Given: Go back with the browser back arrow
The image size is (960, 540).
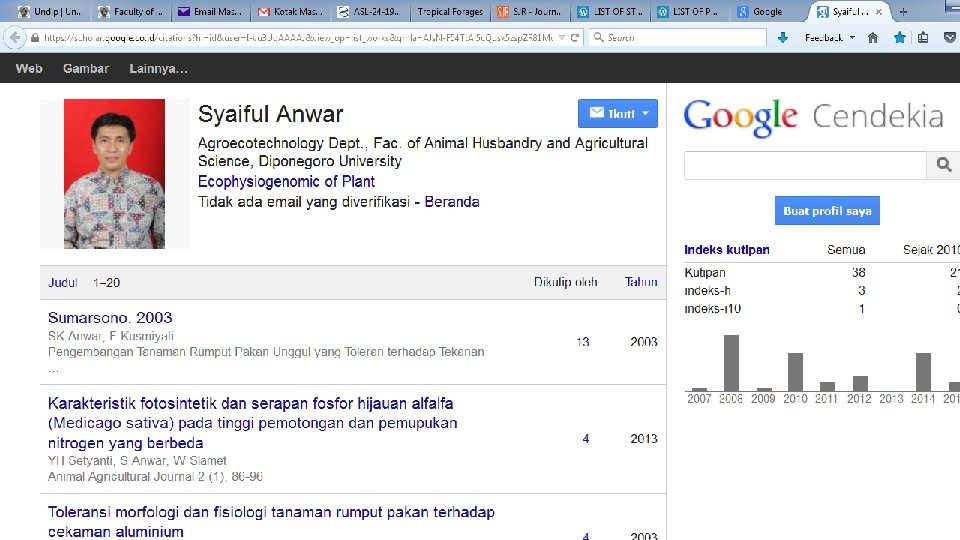Looking at the screenshot, I should point(15,38).
